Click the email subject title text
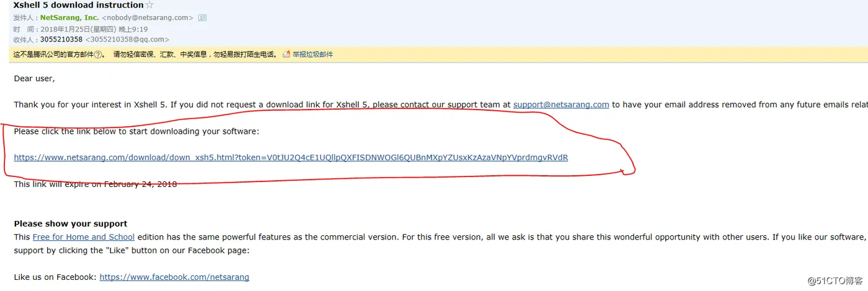Image resolution: width=868 pixels, height=291 pixels. (78, 5)
